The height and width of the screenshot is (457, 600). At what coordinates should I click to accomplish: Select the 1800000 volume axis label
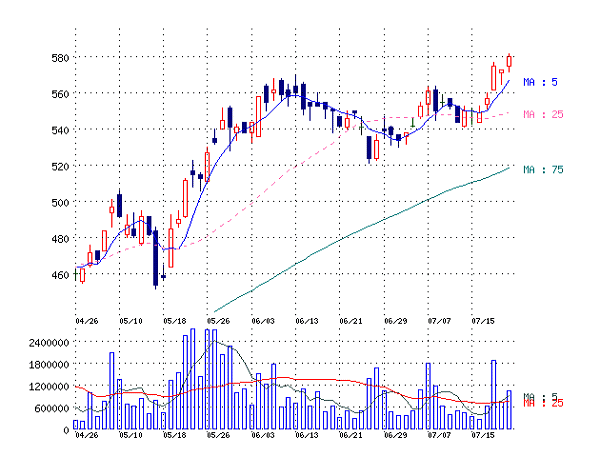(49, 364)
